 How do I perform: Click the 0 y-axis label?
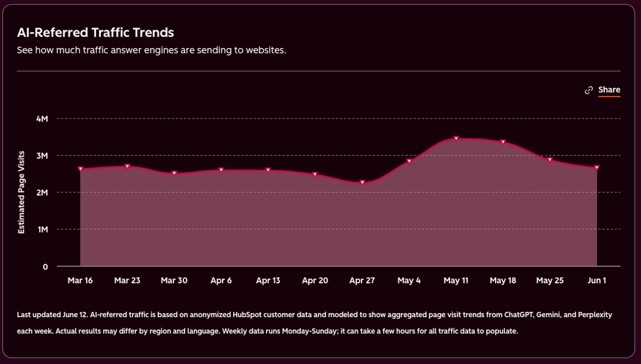(x=45, y=267)
